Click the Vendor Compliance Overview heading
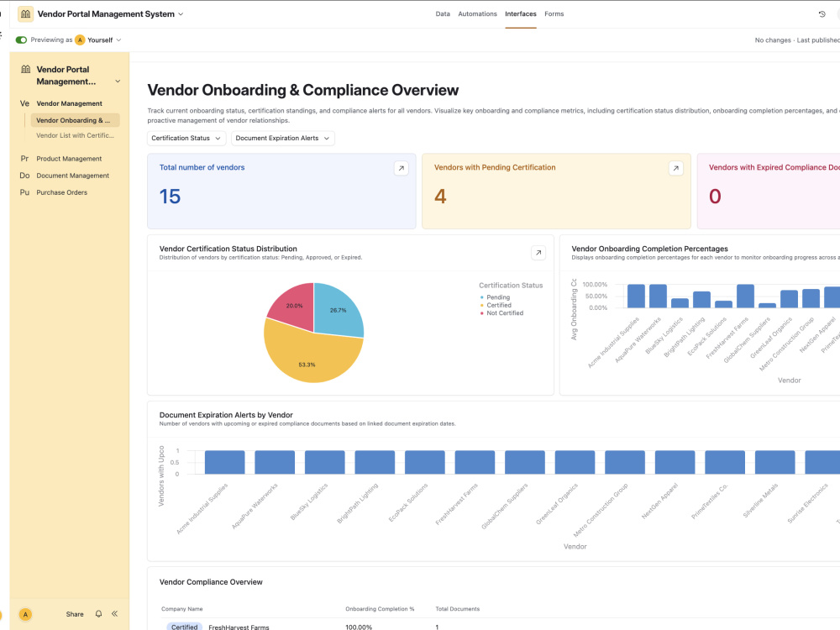Viewport: 840px width, 630px height. (x=211, y=582)
